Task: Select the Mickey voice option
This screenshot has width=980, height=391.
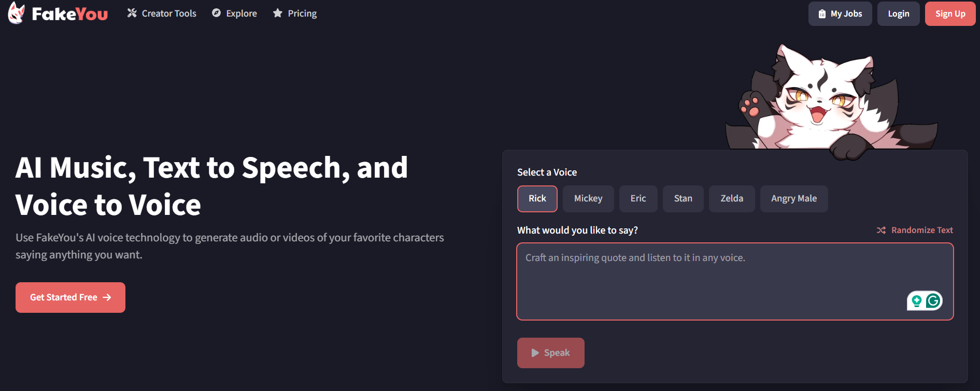Action: tap(588, 199)
